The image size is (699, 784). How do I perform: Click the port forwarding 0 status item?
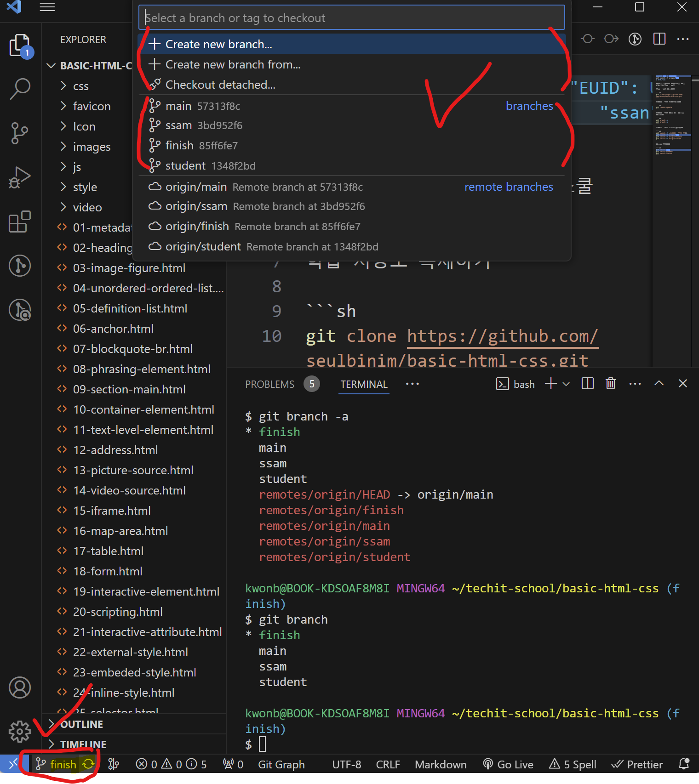(233, 764)
